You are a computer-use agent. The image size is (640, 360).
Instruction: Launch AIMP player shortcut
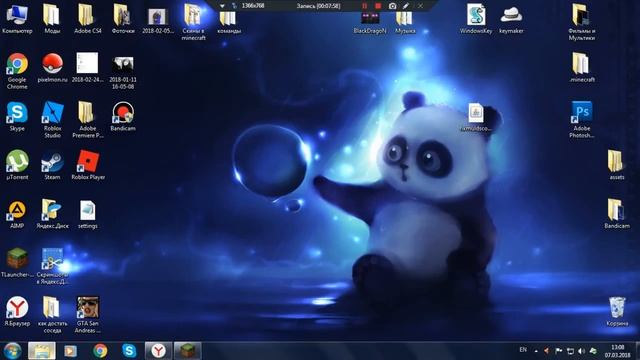coord(17,214)
